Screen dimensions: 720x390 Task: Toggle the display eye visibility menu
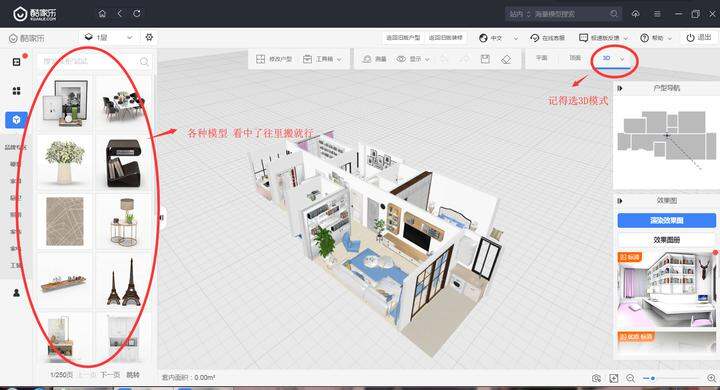point(413,59)
